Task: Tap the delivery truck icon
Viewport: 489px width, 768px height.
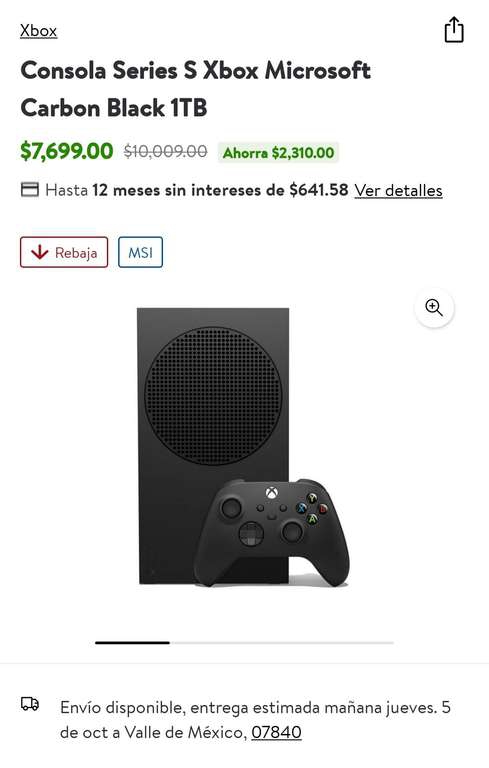Action: point(30,704)
